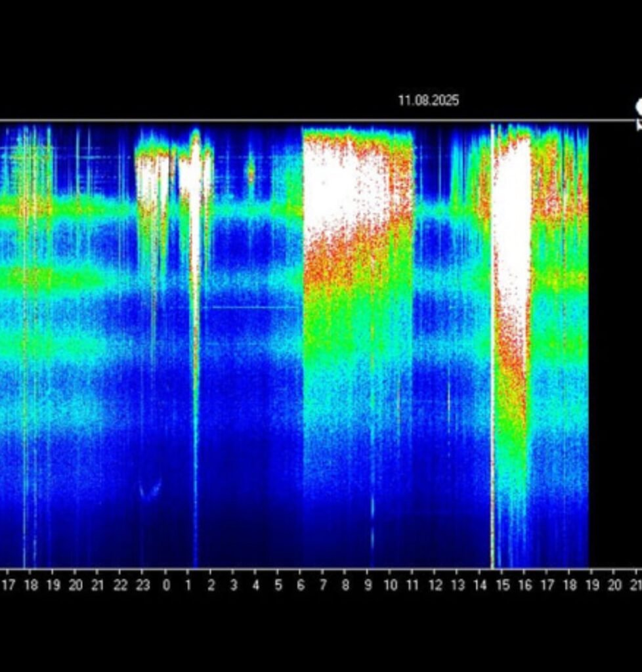Click the 6 hour axis label
Image resolution: width=642 pixels, height=672 pixels.
click(301, 585)
